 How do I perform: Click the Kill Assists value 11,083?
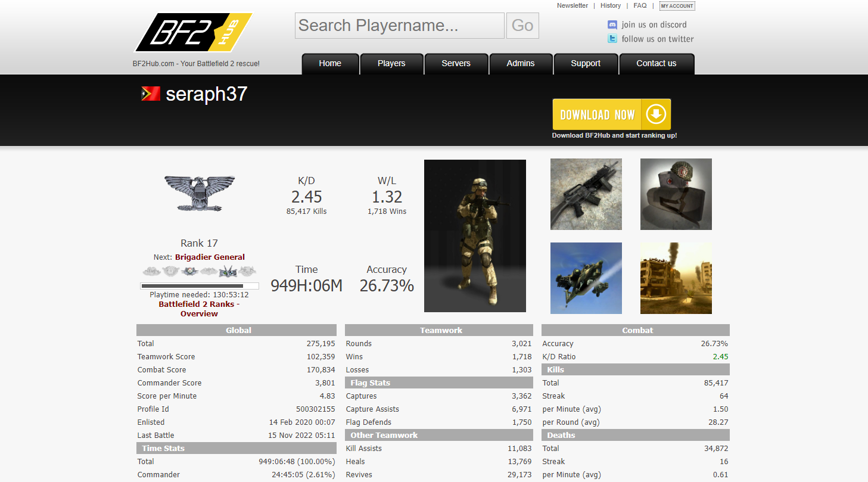point(520,449)
